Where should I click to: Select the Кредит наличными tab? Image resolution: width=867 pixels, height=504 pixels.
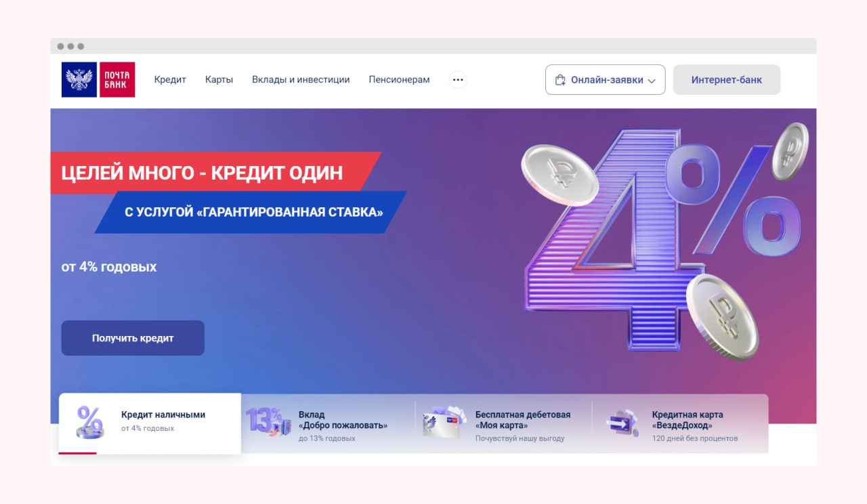click(x=150, y=423)
